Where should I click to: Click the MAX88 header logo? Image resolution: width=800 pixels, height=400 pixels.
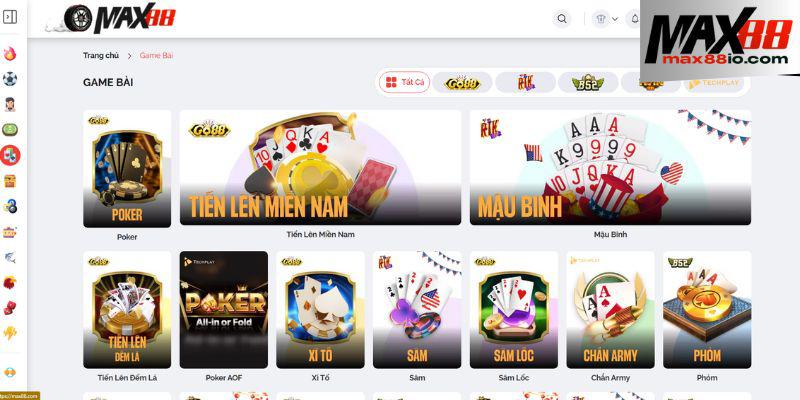click(x=120, y=18)
